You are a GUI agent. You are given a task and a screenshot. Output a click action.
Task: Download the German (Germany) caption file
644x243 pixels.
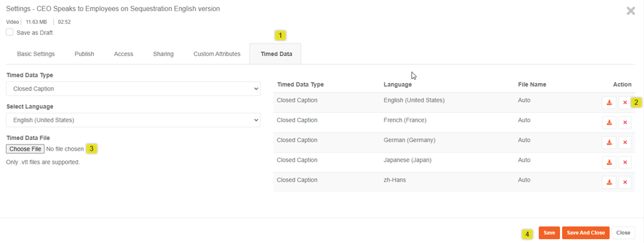pos(609,143)
